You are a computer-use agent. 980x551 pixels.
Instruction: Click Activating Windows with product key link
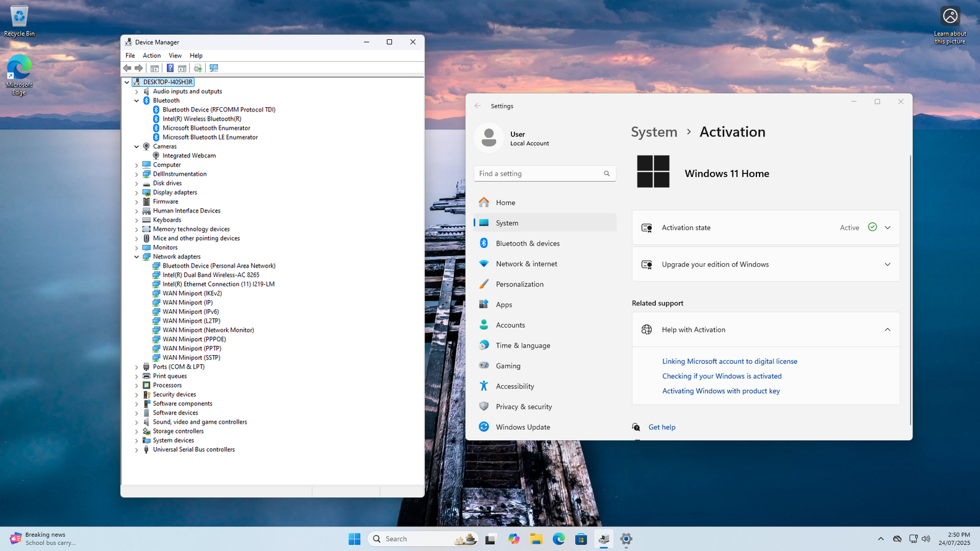pyautogui.click(x=721, y=391)
